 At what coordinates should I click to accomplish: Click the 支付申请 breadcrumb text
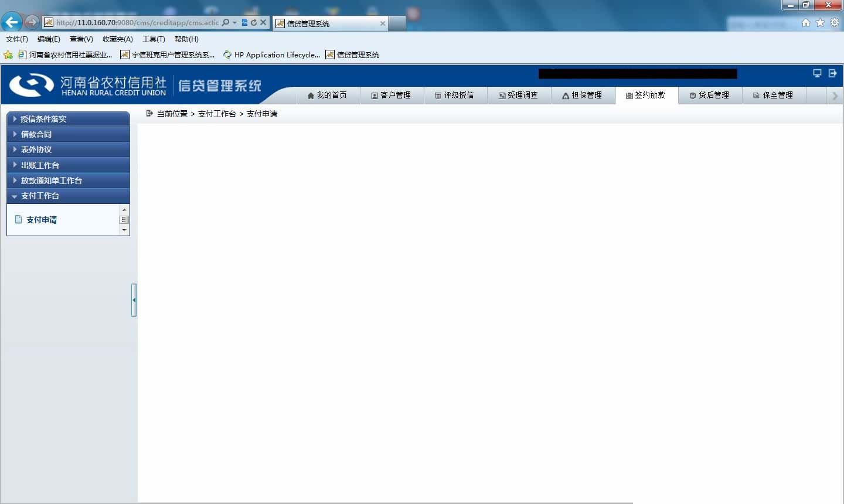tap(262, 114)
